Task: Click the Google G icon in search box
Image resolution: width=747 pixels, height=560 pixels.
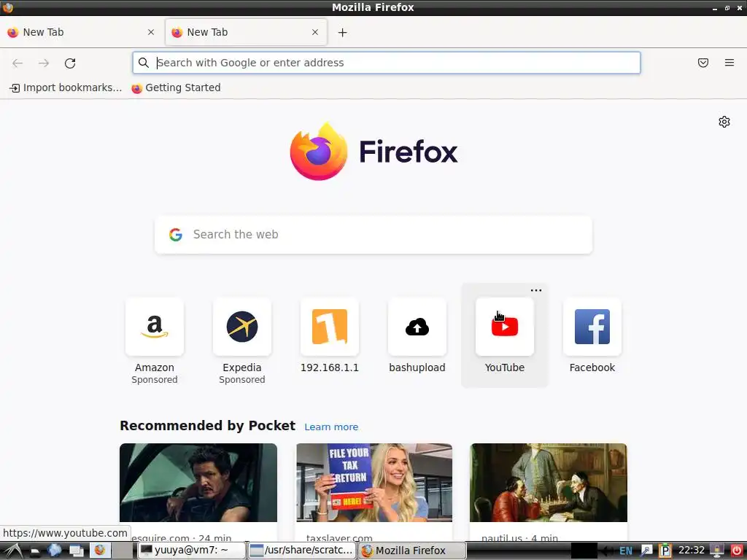Action: [x=176, y=234]
